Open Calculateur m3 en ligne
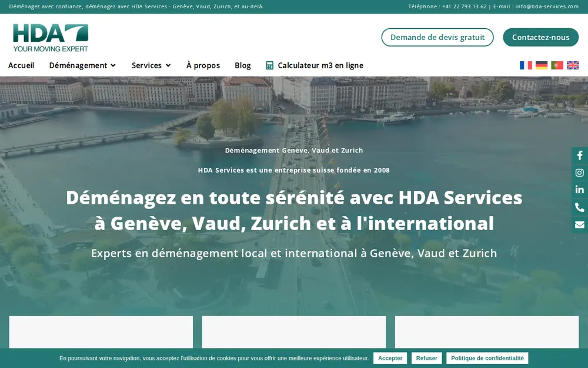588x368 pixels. point(320,65)
